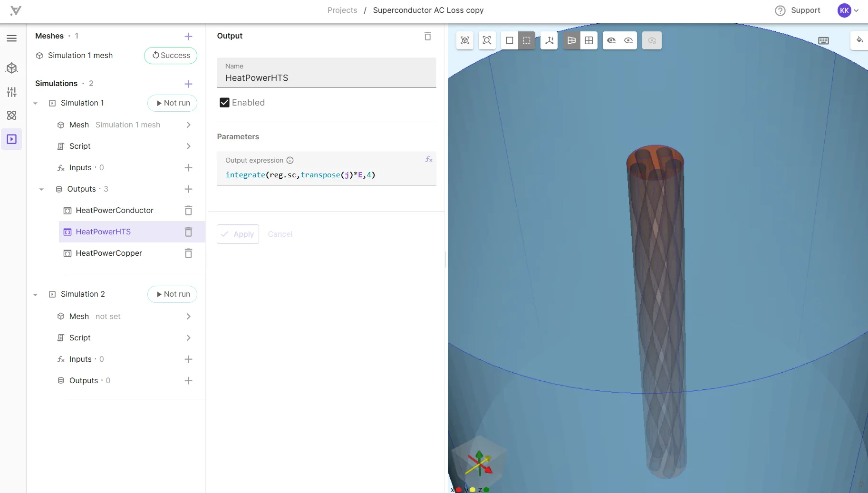868x493 pixels.
Task: Click the Apply button
Action: (238, 234)
